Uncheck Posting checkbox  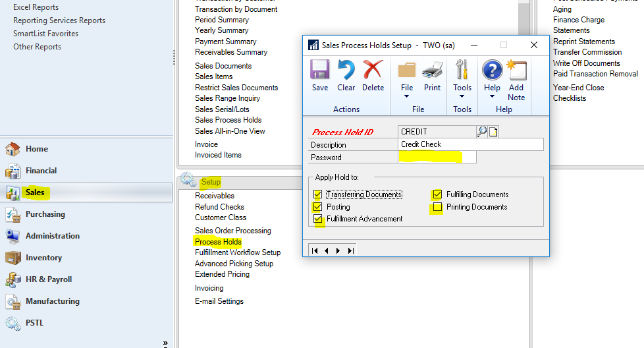coord(317,207)
